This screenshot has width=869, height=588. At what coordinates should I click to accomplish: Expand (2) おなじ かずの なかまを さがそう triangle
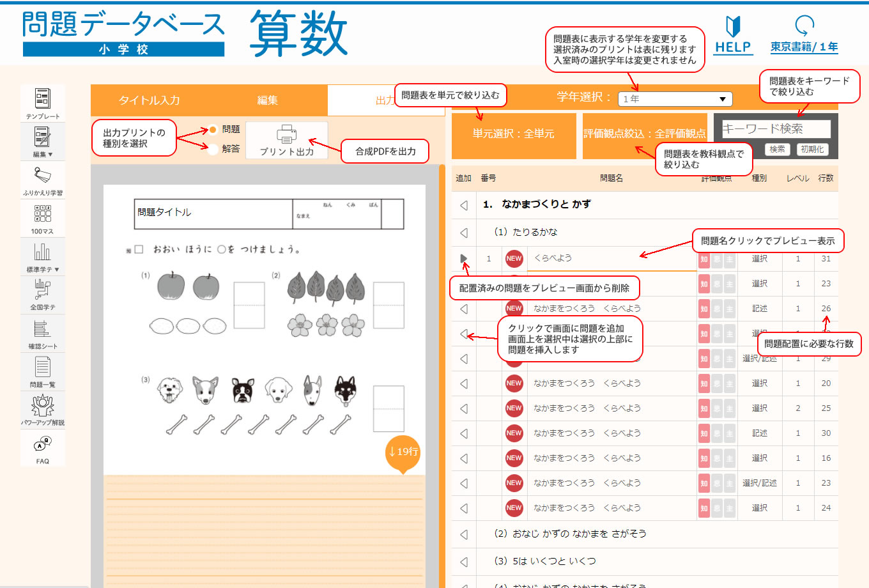pyautogui.click(x=464, y=534)
